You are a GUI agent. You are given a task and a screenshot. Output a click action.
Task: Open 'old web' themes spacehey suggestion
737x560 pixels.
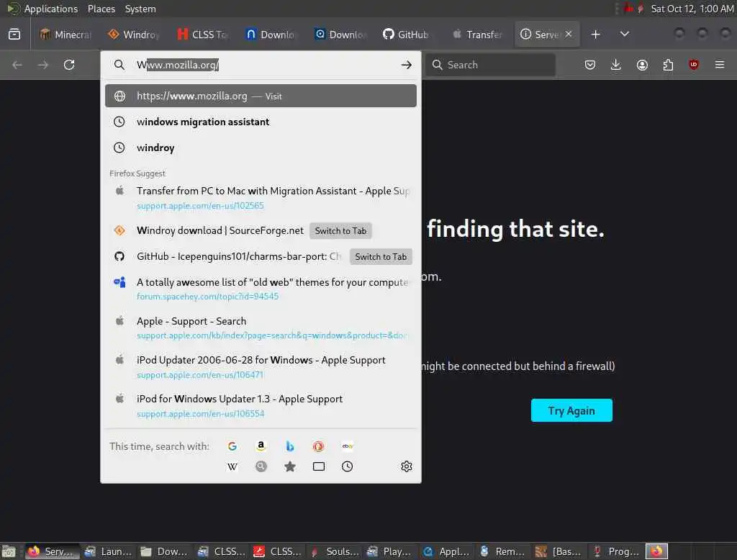pyautogui.click(x=261, y=289)
